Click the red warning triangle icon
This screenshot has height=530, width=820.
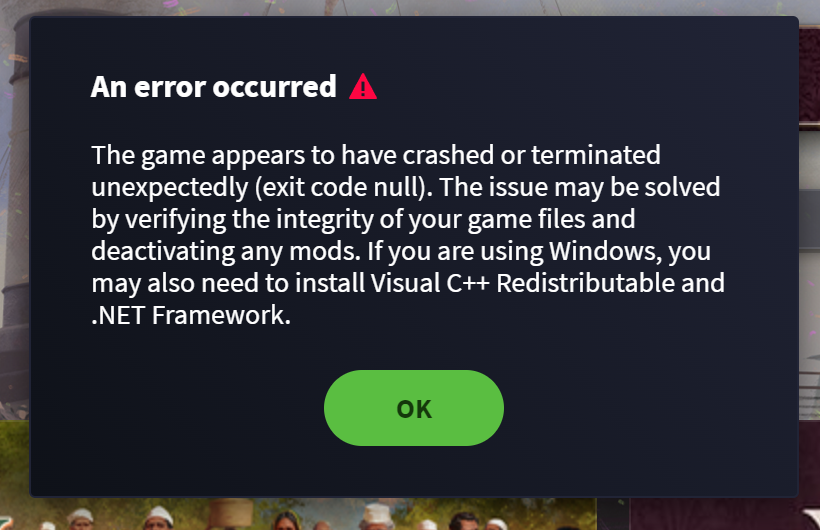point(363,86)
